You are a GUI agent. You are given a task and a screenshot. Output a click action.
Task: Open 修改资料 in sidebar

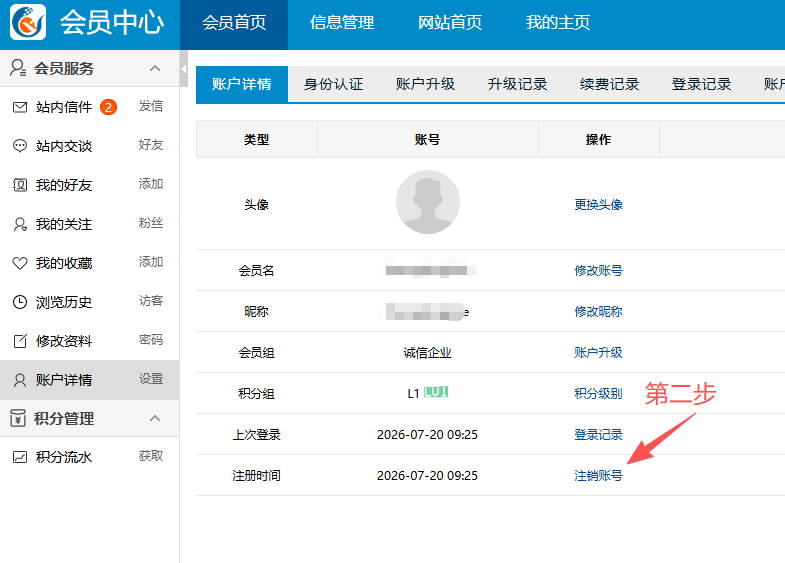[64, 341]
